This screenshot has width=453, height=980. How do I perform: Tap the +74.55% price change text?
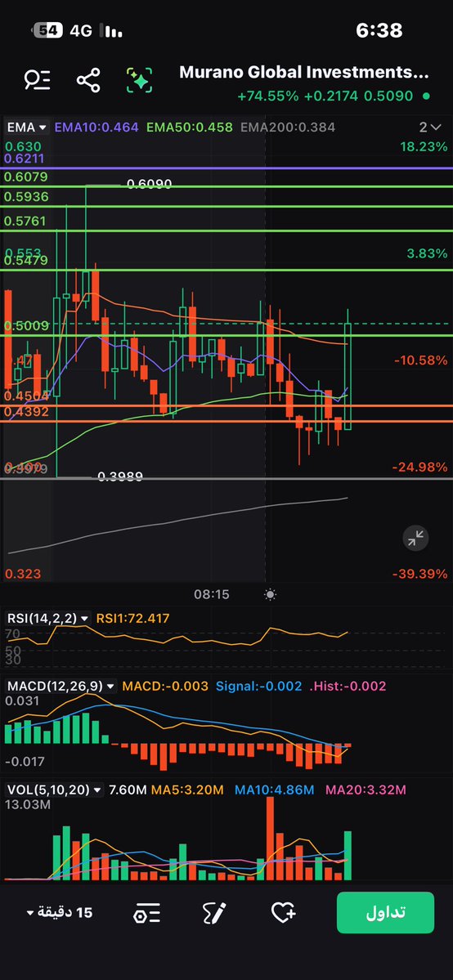coord(268,96)
